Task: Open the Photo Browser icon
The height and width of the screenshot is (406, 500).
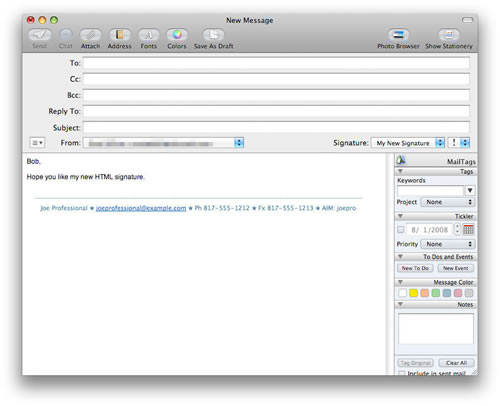Action: point(398,35)
